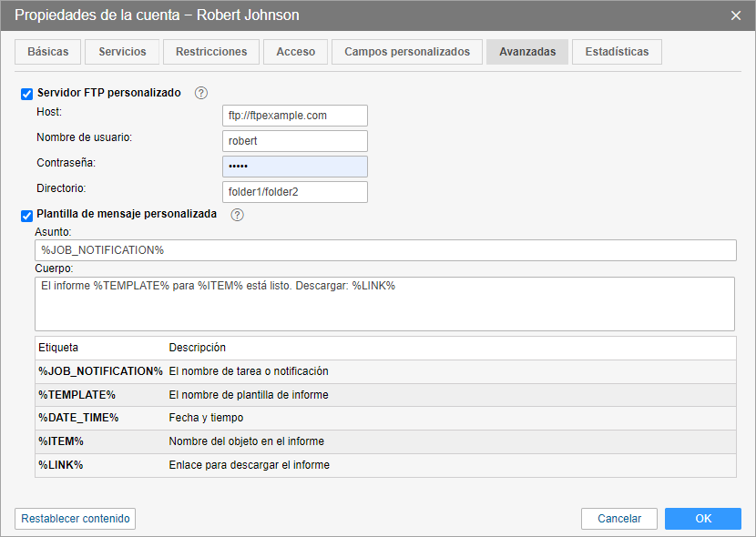
Task: Switch to the Estadísticas tab
Action: tap(617, 52)
